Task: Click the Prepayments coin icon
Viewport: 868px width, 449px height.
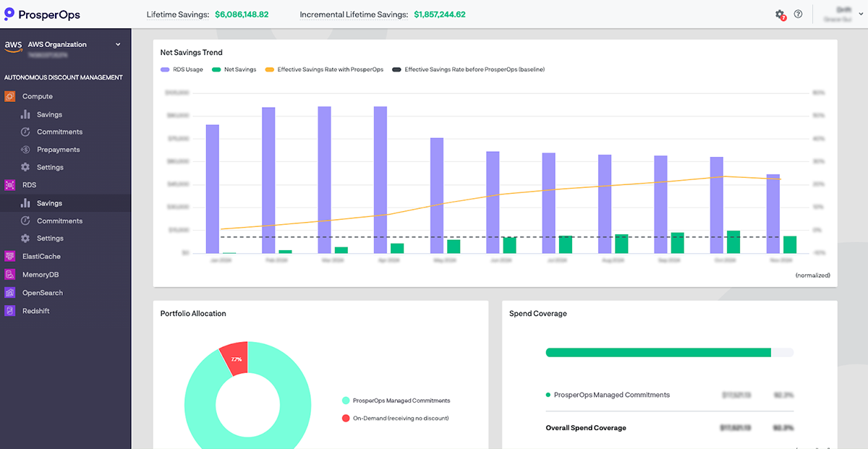Action: pos(25,150)
